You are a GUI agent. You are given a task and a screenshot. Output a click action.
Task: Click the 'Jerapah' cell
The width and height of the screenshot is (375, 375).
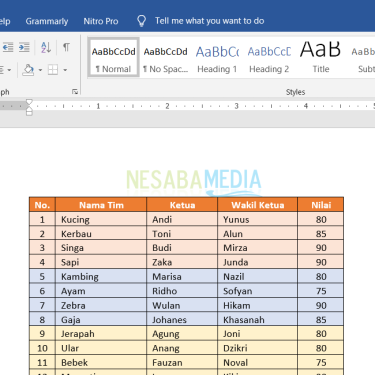point(101,334)
